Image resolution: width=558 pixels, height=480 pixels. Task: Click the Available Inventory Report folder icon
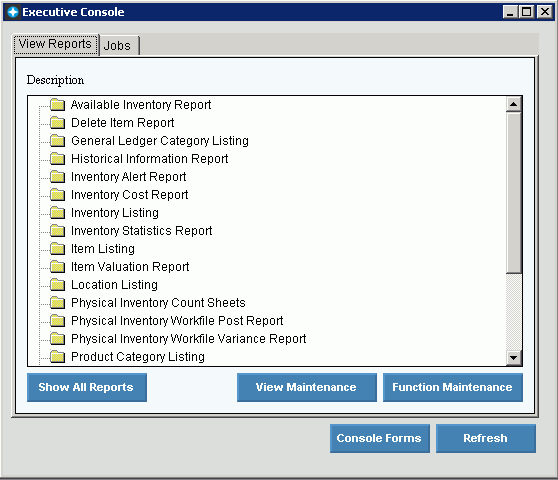tap(57, 105)
